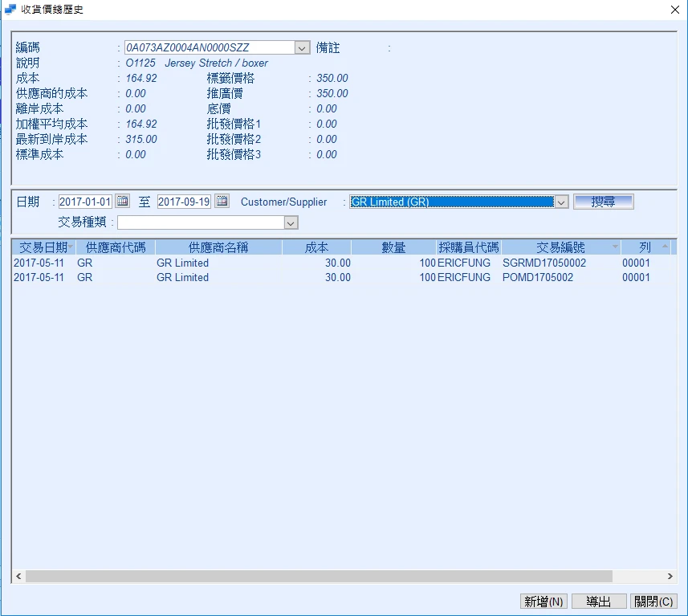
Task: Click the 新增(N) button
Action: click(543, 601)
